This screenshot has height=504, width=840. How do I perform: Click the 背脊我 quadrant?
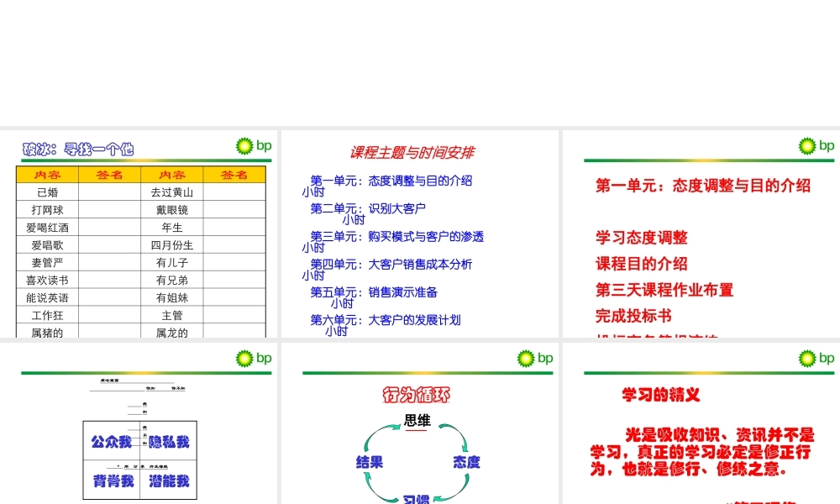point(113,481)
